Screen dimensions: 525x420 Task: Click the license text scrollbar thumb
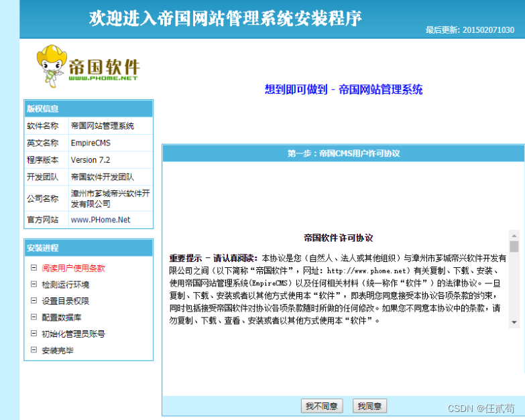point(514,247)
